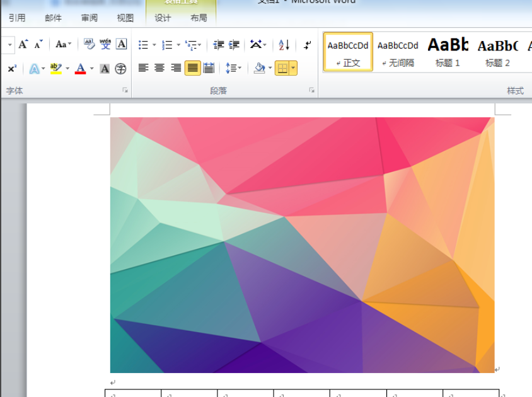Image resolution: width=532 pixels, height=397 pixels.
Task: Select the polygon picture in document
Action: coord(303,245)
